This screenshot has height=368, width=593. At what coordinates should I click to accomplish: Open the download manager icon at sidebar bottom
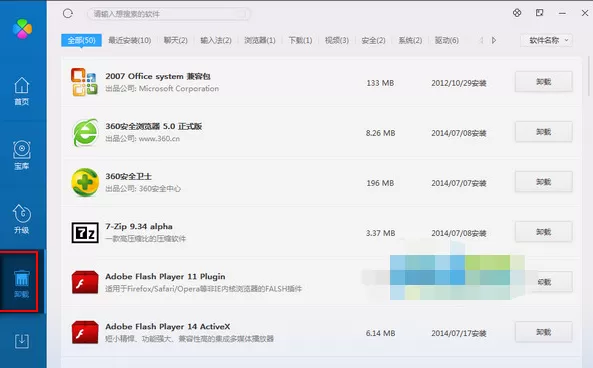tap(22, 341)
